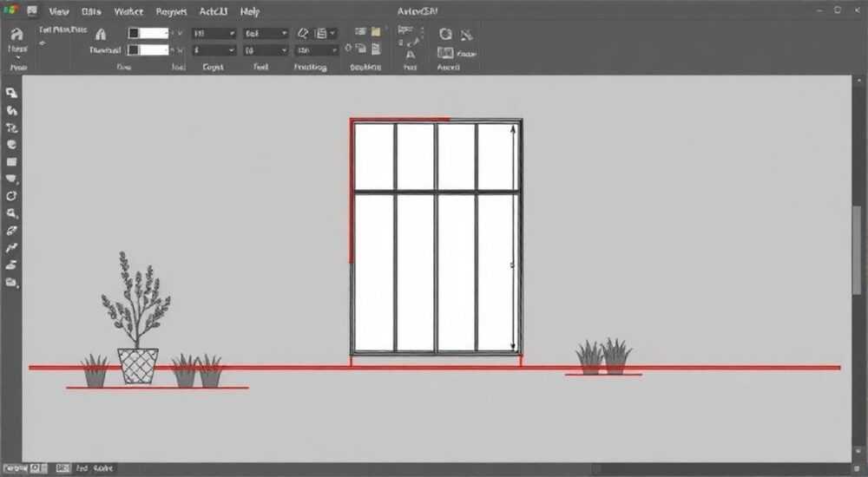
Task: Click the application logo in title bar
Action: click(10, 10)
